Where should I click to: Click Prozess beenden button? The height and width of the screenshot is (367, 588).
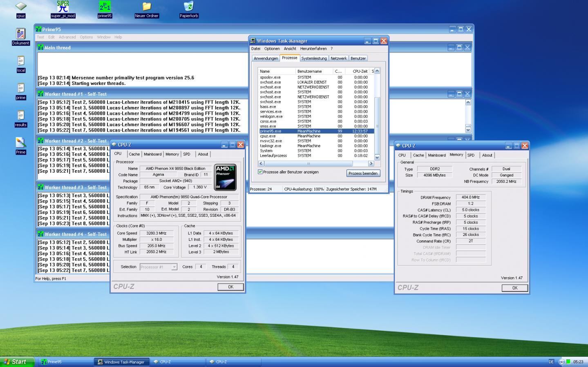(x=363, y=173)
